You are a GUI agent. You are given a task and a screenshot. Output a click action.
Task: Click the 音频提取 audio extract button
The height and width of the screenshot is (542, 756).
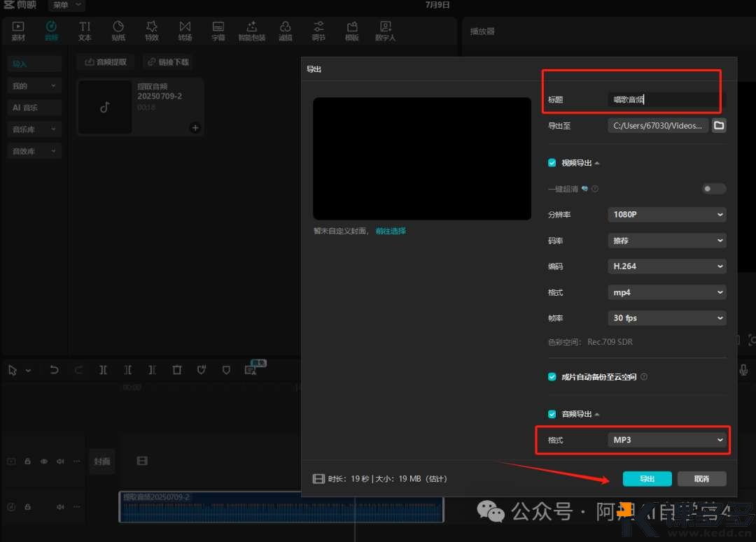[106, 62]
